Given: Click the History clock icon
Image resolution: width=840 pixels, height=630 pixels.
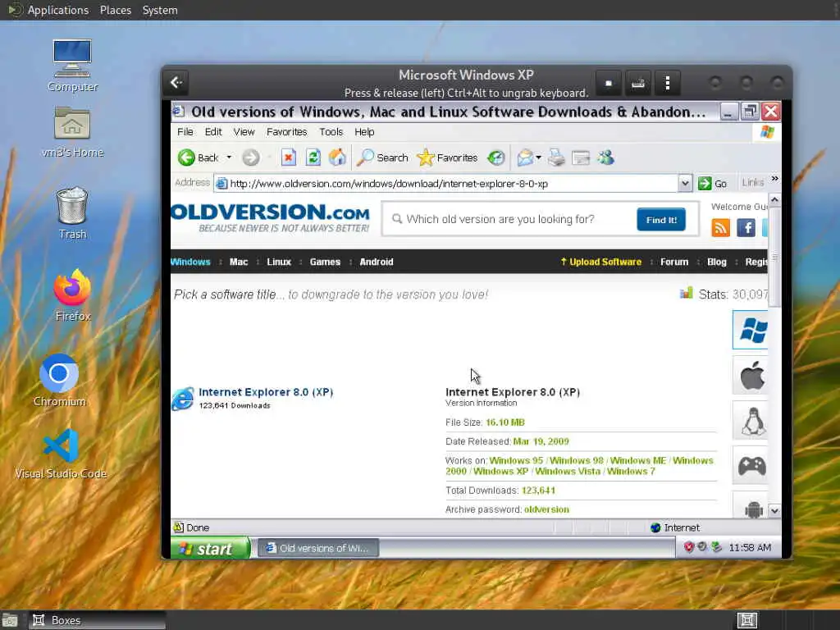Looking at the screenshot, I should 496,157.
